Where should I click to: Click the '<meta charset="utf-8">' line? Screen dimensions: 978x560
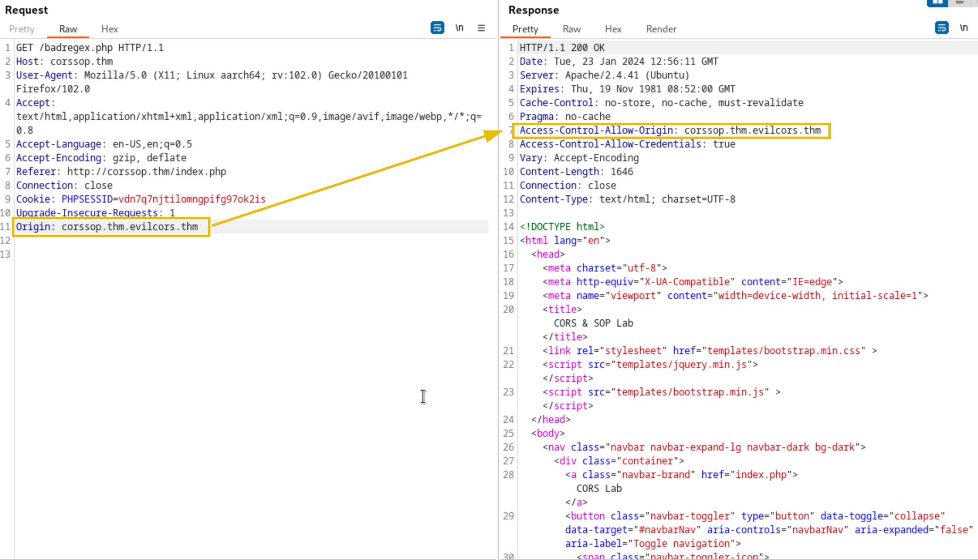[x=605, y=268]
